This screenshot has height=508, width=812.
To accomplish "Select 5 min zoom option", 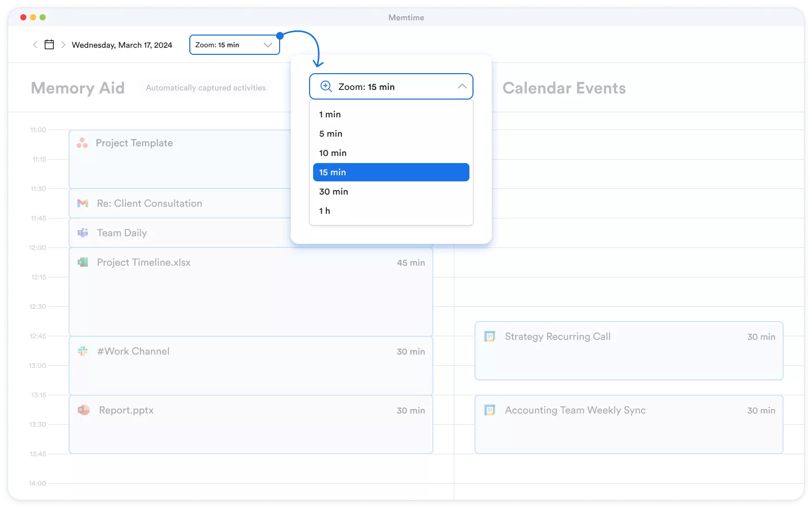I will click(x=331, y=134).
